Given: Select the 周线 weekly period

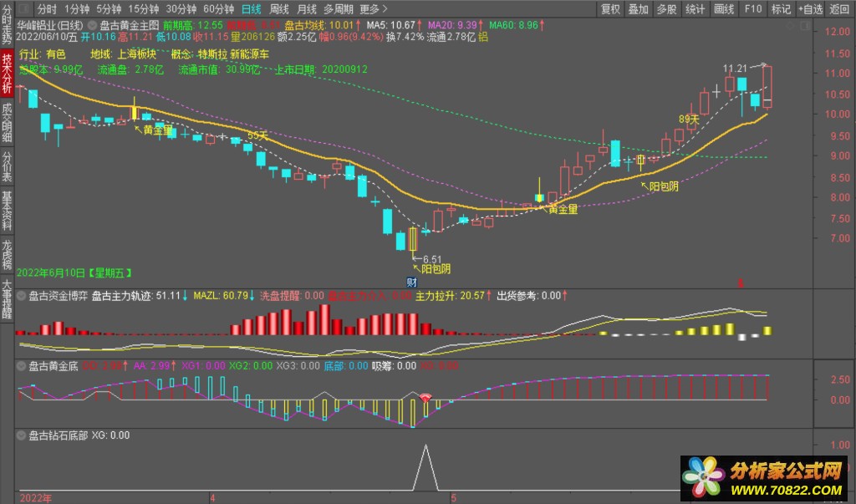Looking at the screenshot, I should [x=279, y=8].
